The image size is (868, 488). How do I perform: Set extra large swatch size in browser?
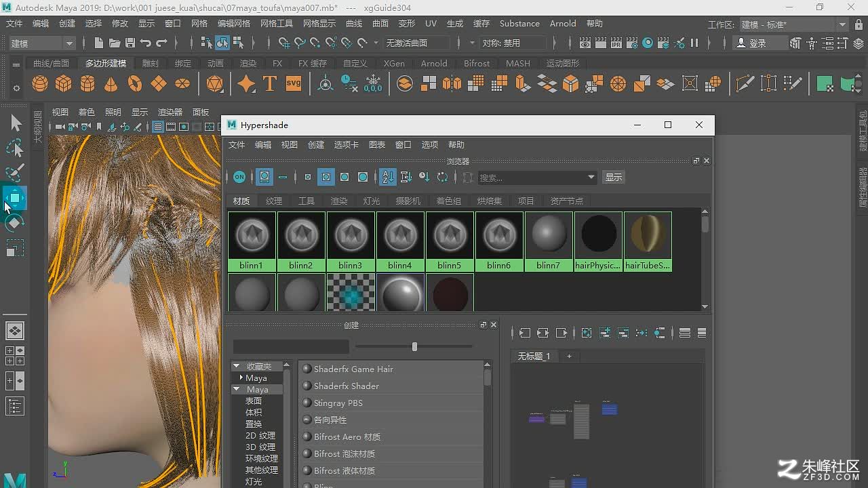(363, 177)
